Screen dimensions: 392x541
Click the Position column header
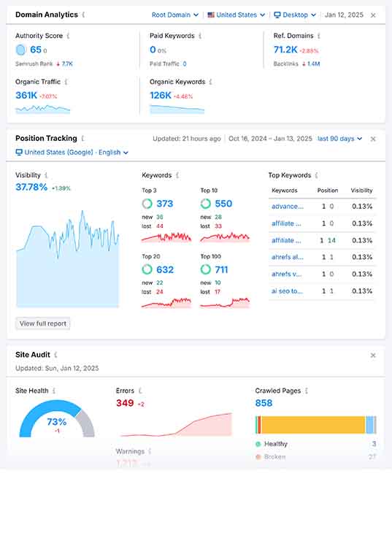coord(328,191)
